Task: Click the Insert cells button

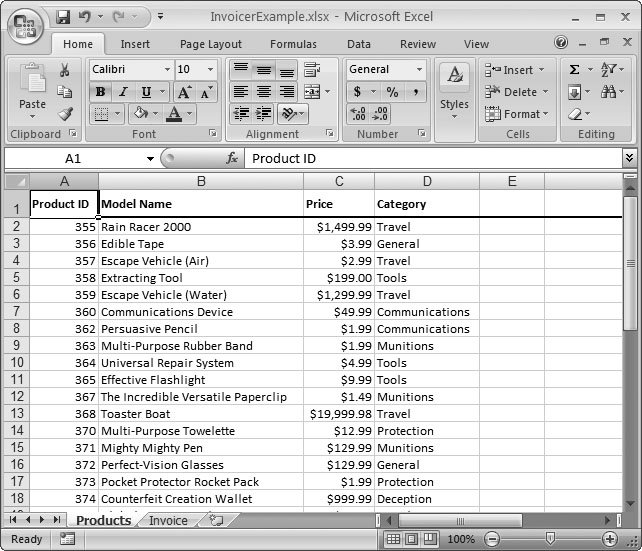Action: (515, 70)
